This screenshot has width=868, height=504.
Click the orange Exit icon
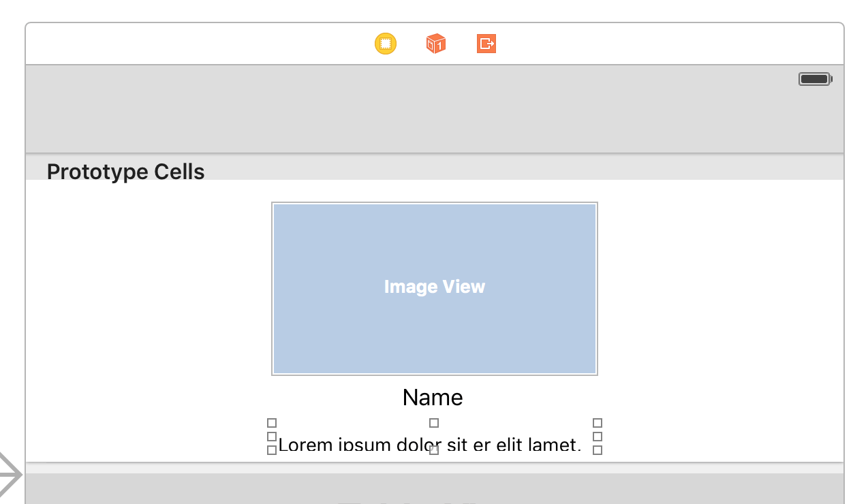tap(486, 44)
